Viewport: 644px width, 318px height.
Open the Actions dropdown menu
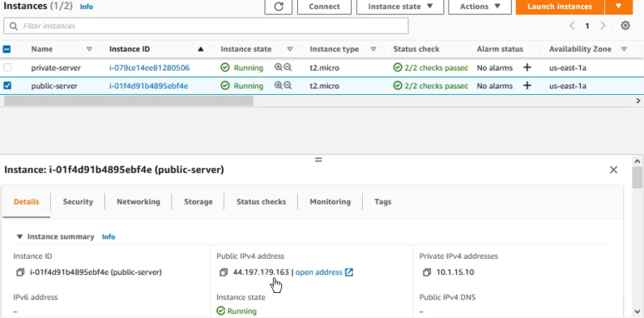(x=480, y=6)
